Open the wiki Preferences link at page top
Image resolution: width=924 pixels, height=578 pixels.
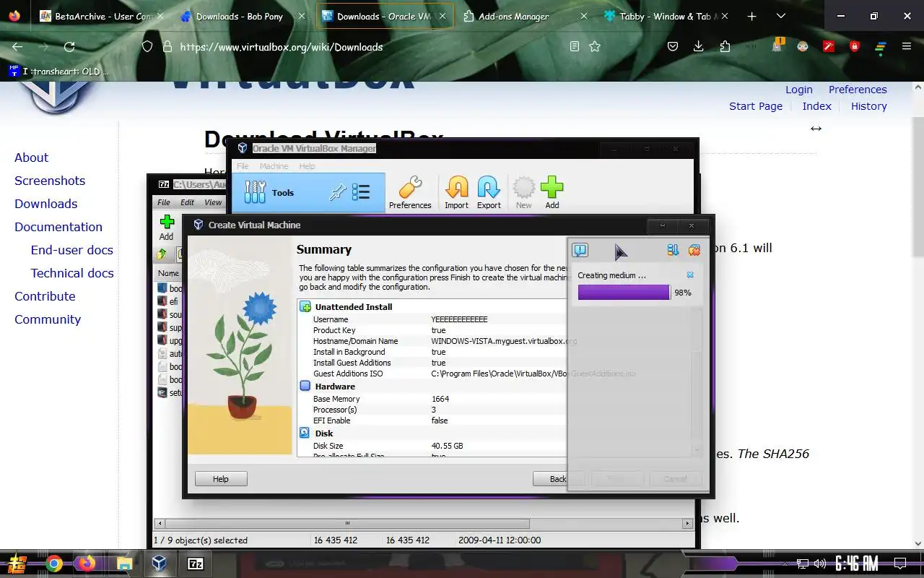pyautogui.click(x=858, y=90)
